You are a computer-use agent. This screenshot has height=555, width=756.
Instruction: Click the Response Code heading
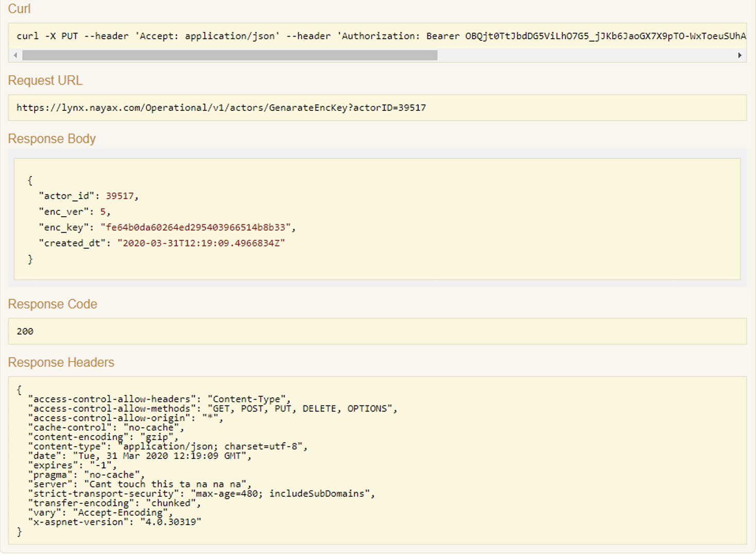52,304
